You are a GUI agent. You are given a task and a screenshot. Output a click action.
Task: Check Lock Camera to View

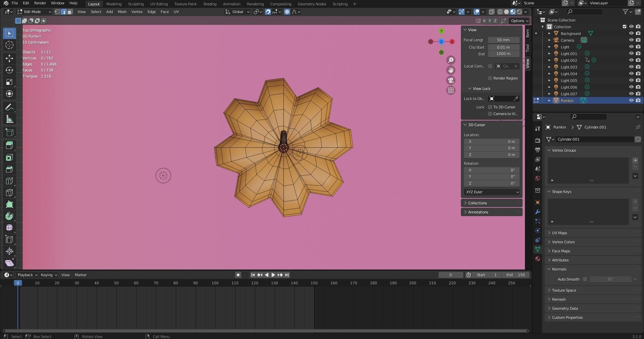[490, 114]
